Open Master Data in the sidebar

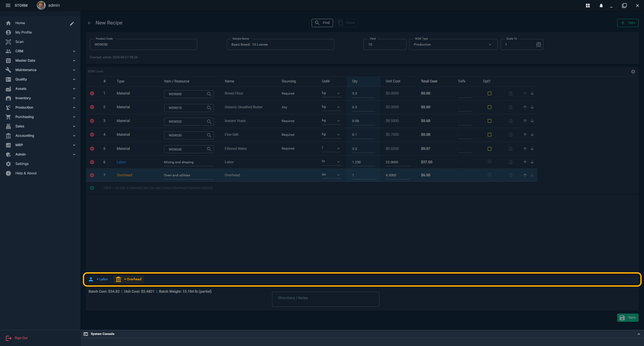(x=40, y=61)
